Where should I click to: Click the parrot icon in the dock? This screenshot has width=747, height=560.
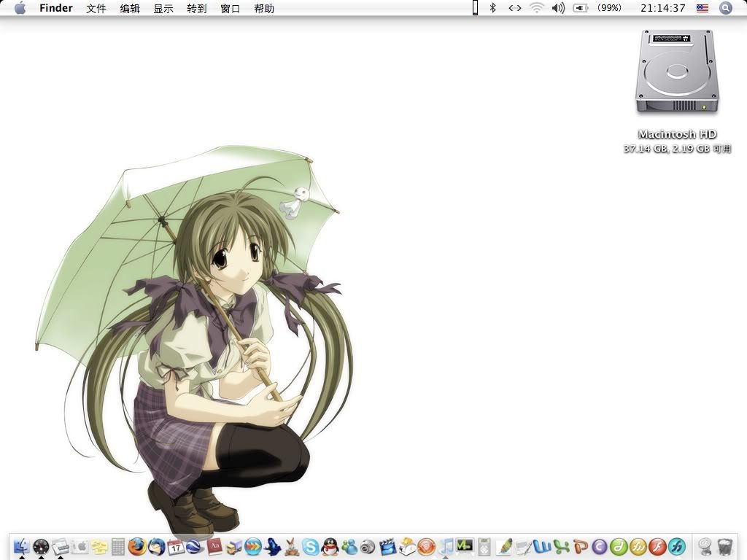click(503, 546)
